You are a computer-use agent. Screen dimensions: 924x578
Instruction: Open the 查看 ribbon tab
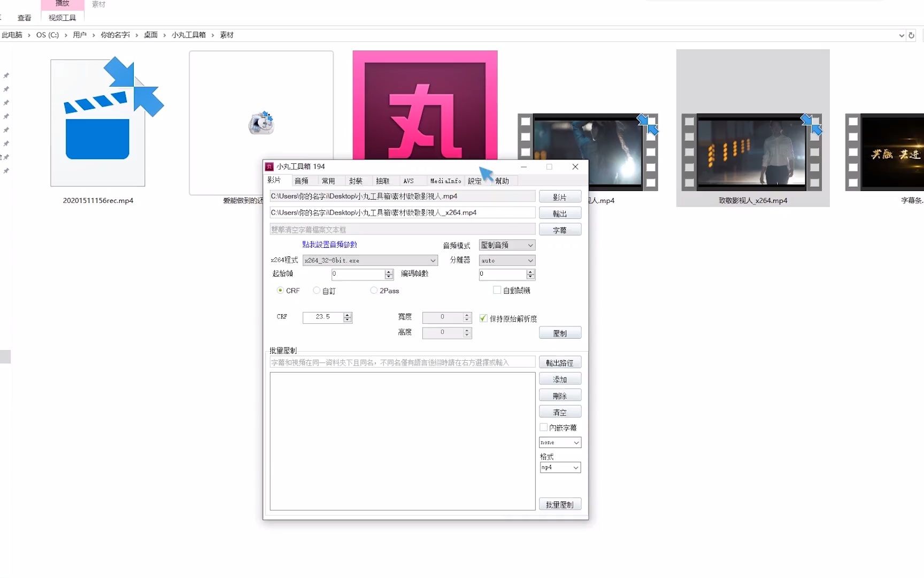[24, 18]
